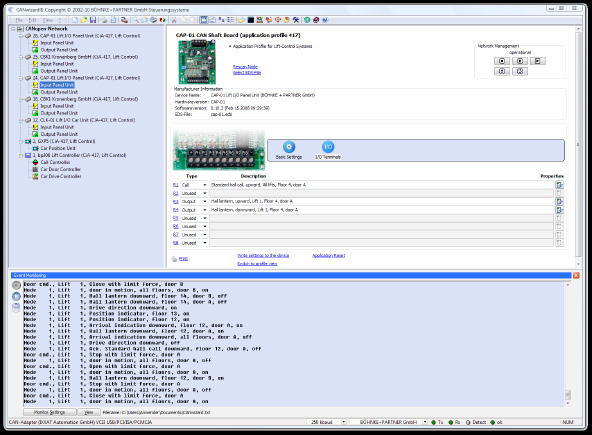The image size is (592, 435).
Task: Click Switch to profile view link
Action: 257,264
